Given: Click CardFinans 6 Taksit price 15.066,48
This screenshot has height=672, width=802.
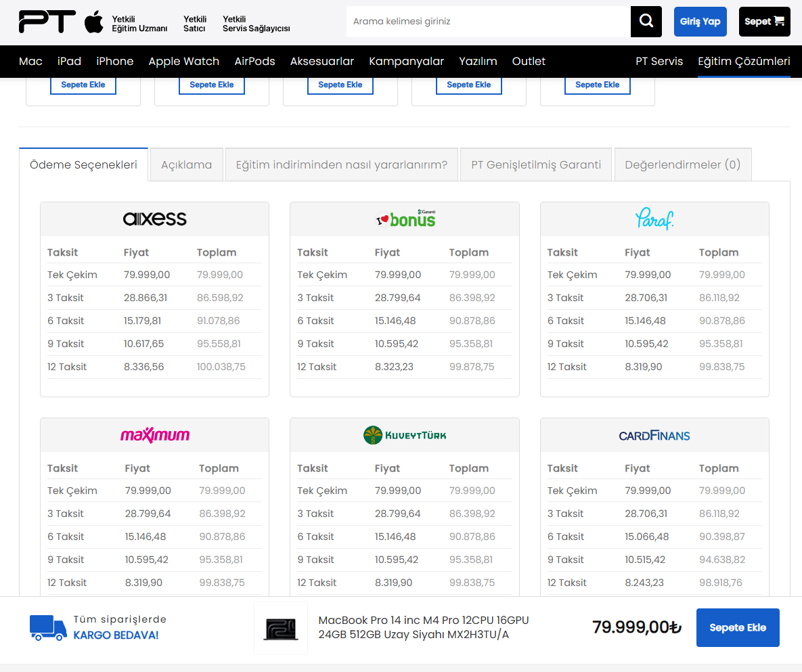Looking at the screenshot, I should tap(646, 537).
